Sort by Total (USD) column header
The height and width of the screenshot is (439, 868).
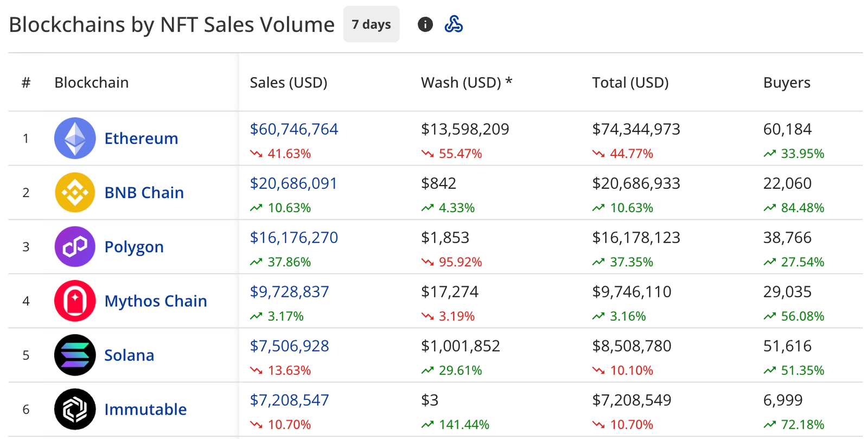pyautogui.click(x=630, y=82)
